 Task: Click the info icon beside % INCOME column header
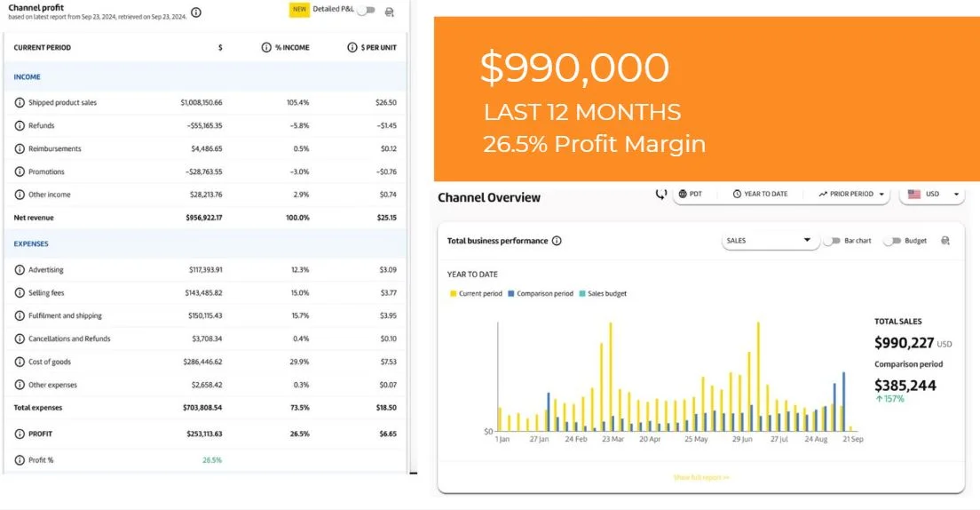(265, 48)
